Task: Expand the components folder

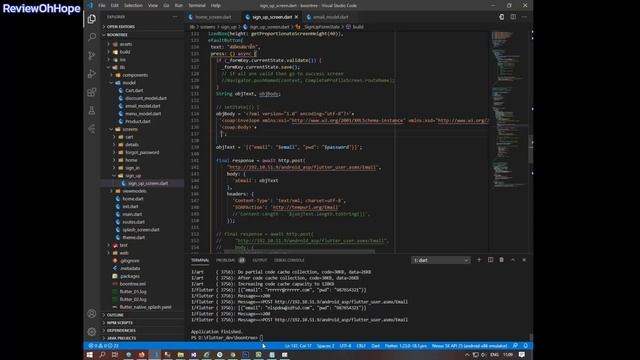Action: pos(135,75)
